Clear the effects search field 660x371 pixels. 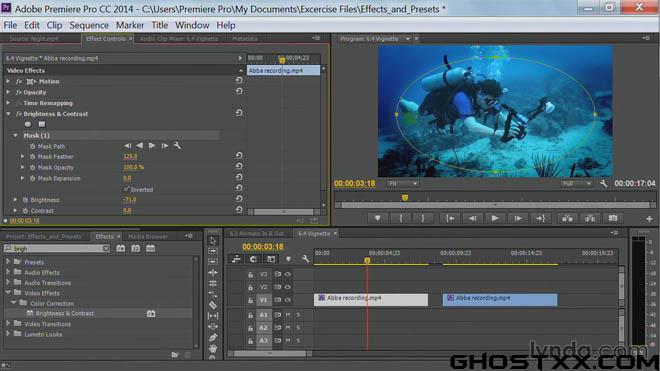click(106, 248)
